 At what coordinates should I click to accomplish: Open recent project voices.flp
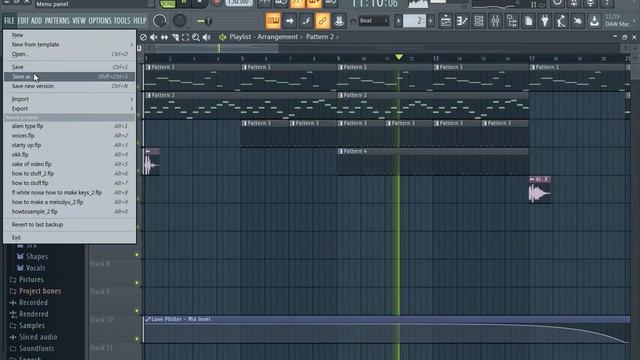coord(69,136)
